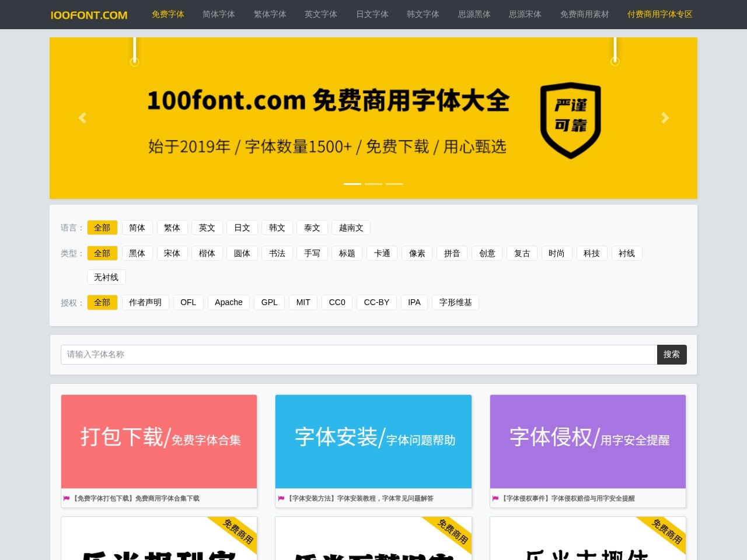Open 免费商用素材 navigation menu item

585,14
